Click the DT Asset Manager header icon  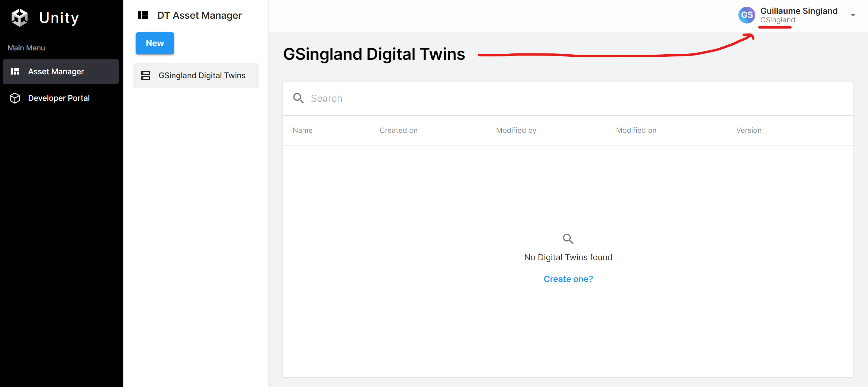[x=143, y=15]
